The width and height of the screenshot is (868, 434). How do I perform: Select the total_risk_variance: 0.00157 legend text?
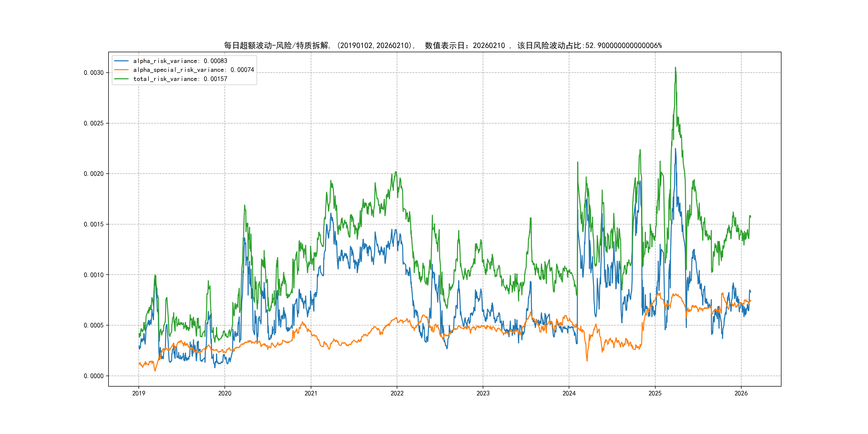pyautogui.click(x=180, y=79)
